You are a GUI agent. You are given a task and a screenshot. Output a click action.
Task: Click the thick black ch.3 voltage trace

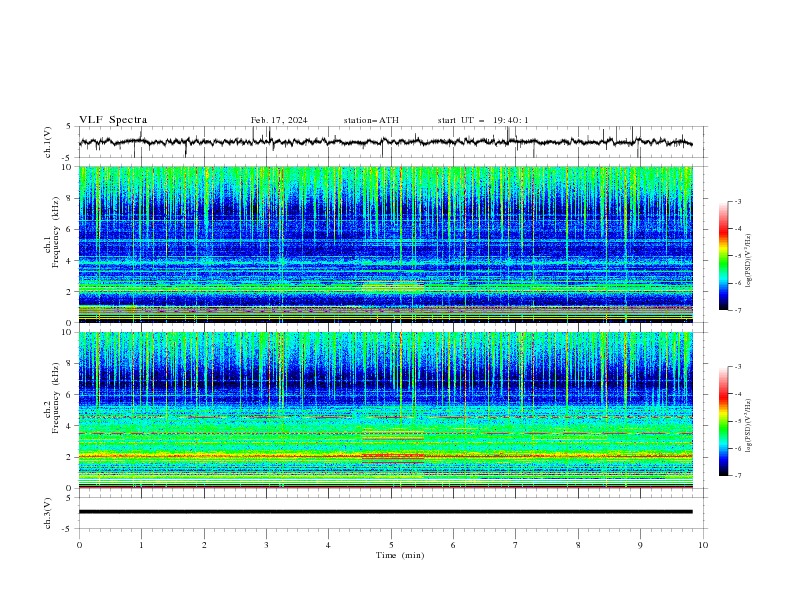386,512
